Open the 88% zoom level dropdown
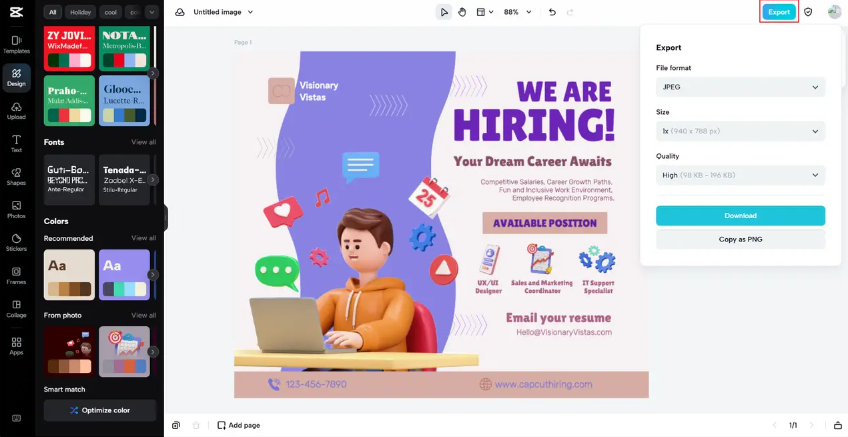The image size is (848, 437). (518, 12)
